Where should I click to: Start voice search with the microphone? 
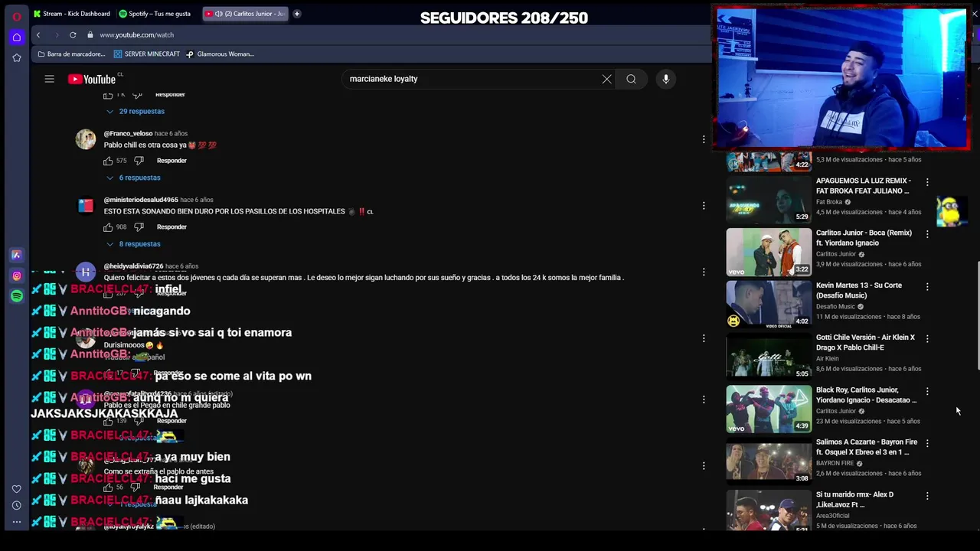pyautogui.click(x=665, y=79)
